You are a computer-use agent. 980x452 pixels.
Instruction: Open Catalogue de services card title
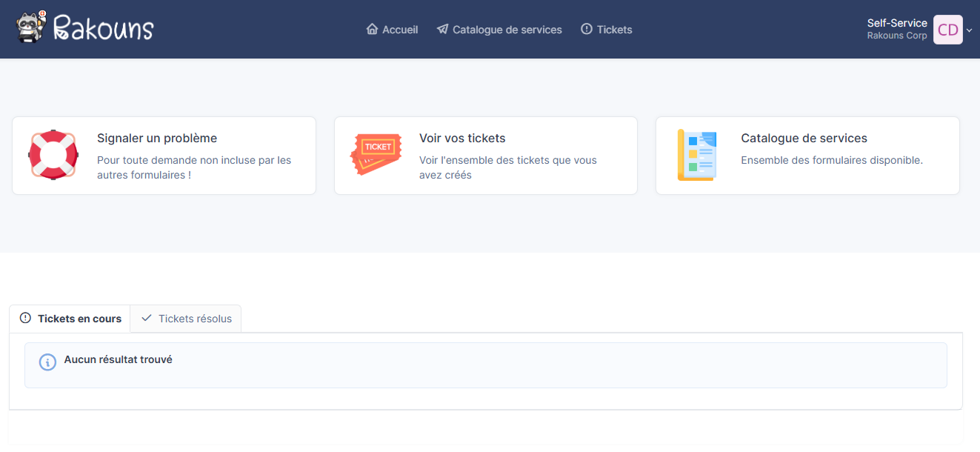click(x=804, y=138)
